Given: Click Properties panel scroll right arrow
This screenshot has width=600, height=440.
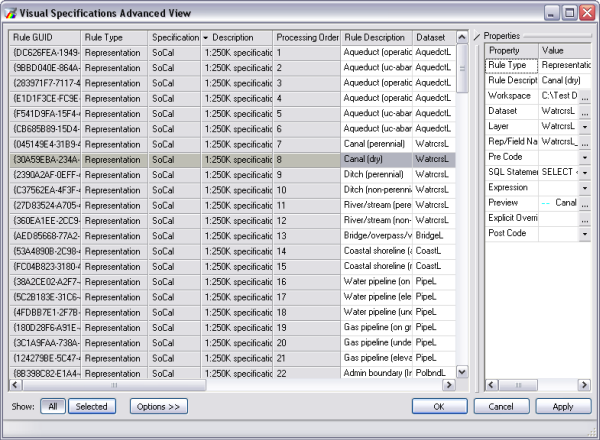Looking at the screenshot, I should [584, 385].
